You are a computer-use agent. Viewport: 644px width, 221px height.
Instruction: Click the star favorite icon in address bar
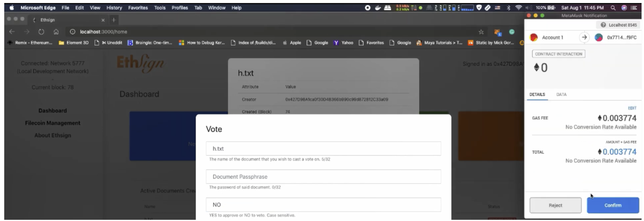pyautogui.click(x=481, y=32)
